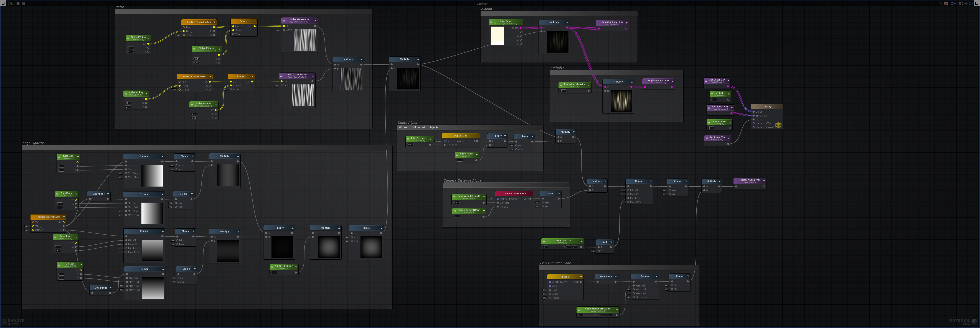Viewport: 980px width, 328px height.
Task: Expand the Smoothness node dropdown arrow
Action: pyautogui.click(x=730, y=122)
